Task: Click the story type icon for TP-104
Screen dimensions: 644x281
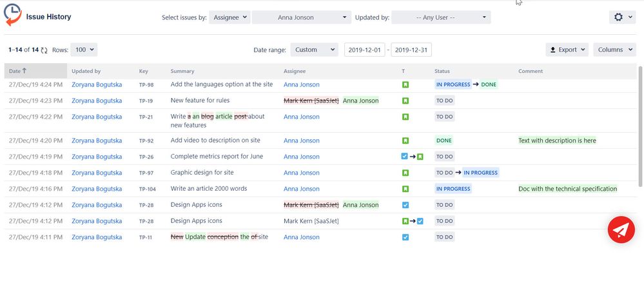Action: (x=405, y=189)
